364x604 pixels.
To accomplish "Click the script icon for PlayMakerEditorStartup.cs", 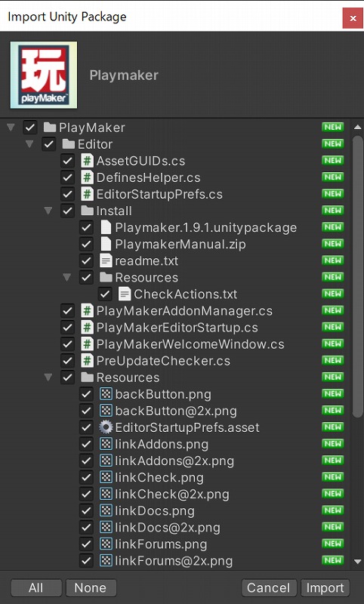I will click(x=87, y=328).
